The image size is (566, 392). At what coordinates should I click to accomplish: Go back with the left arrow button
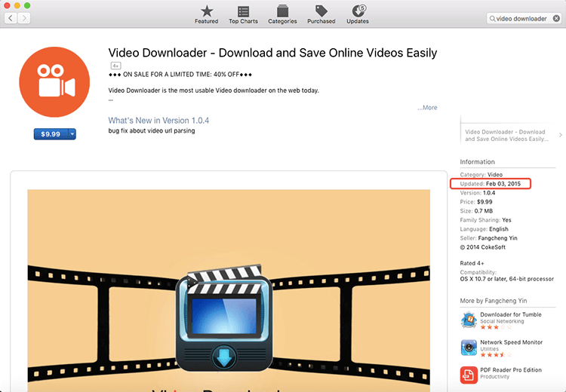click(11, 18)
